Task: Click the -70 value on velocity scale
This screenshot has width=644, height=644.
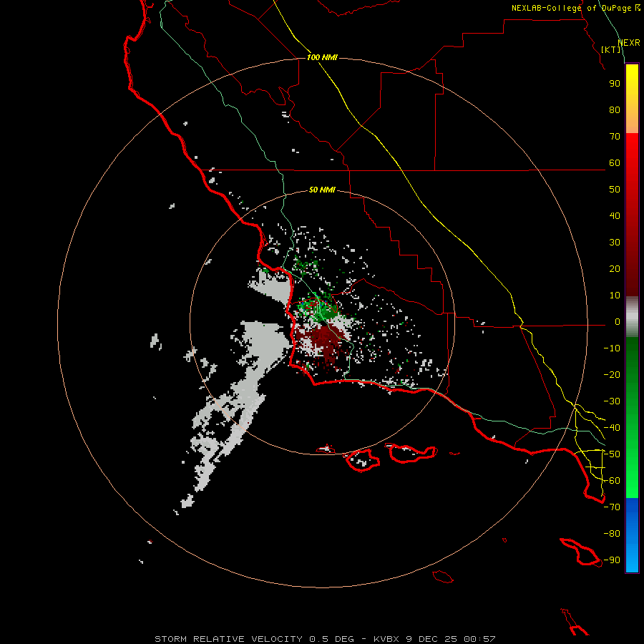Action: [612, 507]
